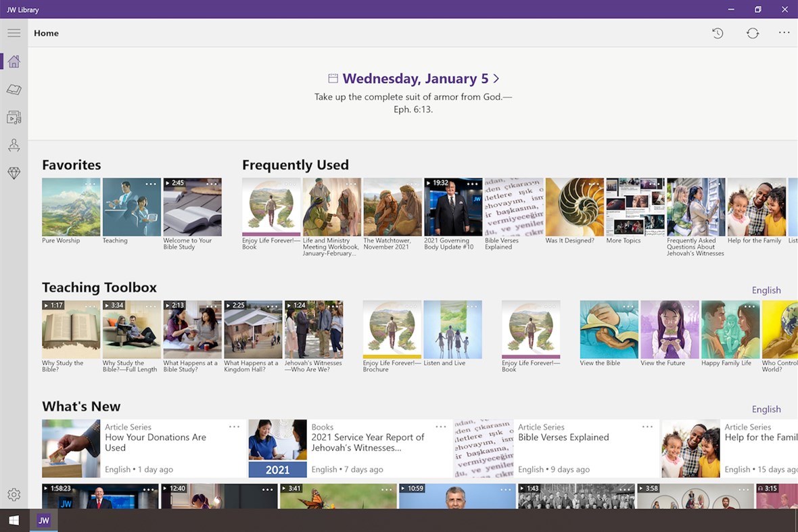Open the Windows Start menu
Screen dimensions: 798x532
[x=14, y=520]
